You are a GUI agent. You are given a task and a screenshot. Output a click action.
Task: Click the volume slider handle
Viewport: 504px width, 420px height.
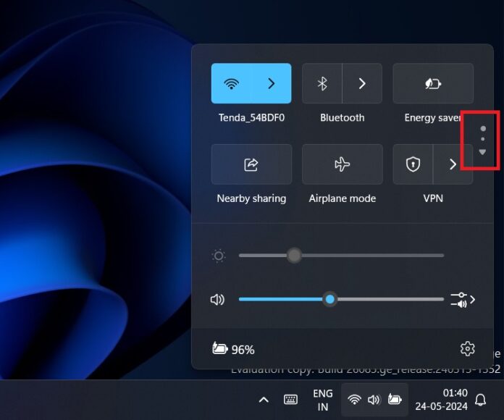pyautogui.click(x=330, y=299)
